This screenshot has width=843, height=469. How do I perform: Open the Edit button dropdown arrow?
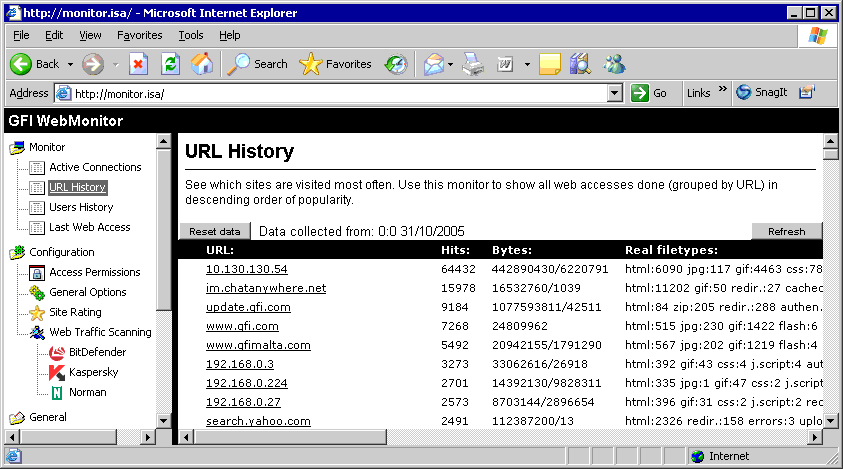[527, 65]
